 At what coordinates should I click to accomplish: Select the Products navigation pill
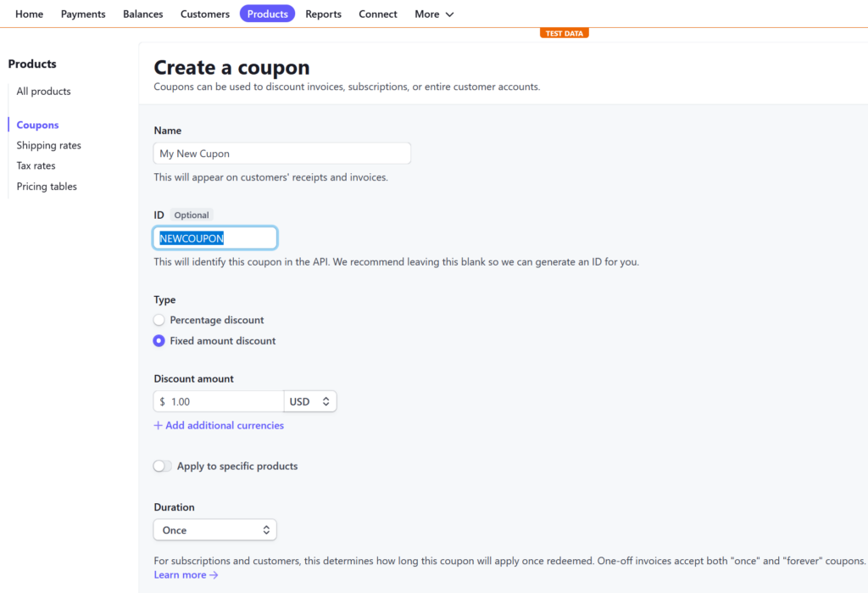(x=267, y=14)
